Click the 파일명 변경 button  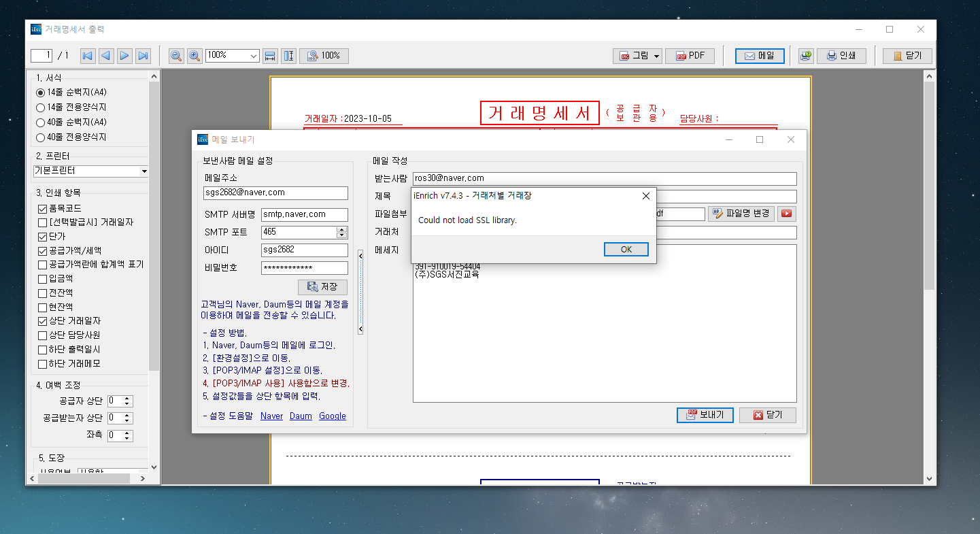[x=741, y=214]
